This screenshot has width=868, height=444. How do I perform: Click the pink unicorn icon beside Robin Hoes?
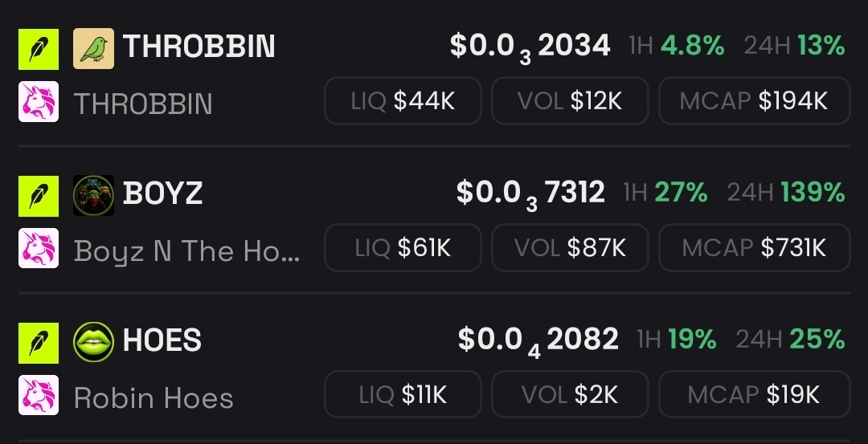coord(39,395)
